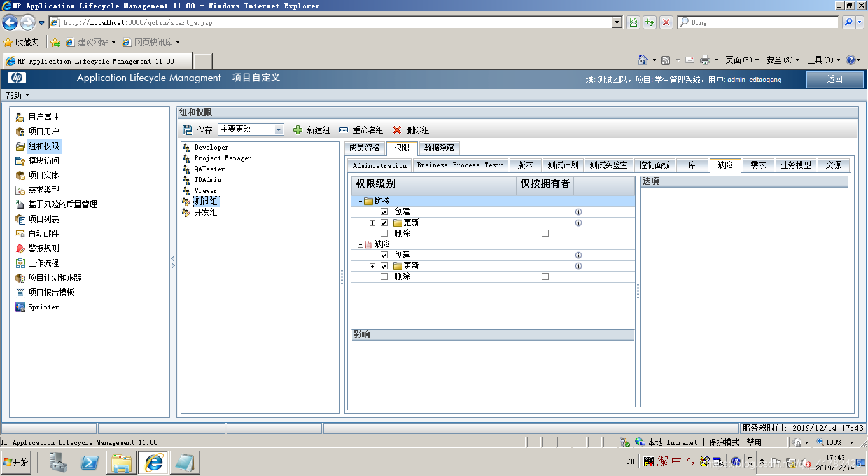Click the IE refresh icon
Image resolution: width=868 pixels, height=476 pixels.
point(650,22)
